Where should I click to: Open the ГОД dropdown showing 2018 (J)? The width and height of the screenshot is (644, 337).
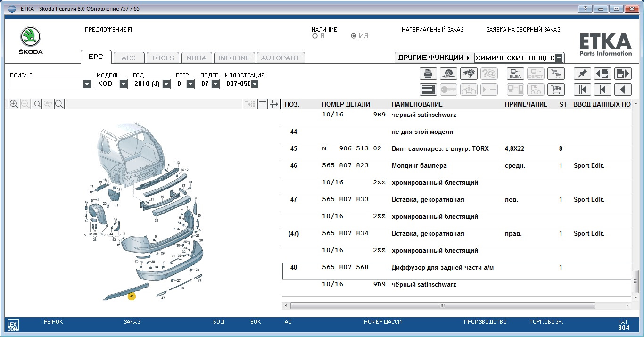coord(166,84)
